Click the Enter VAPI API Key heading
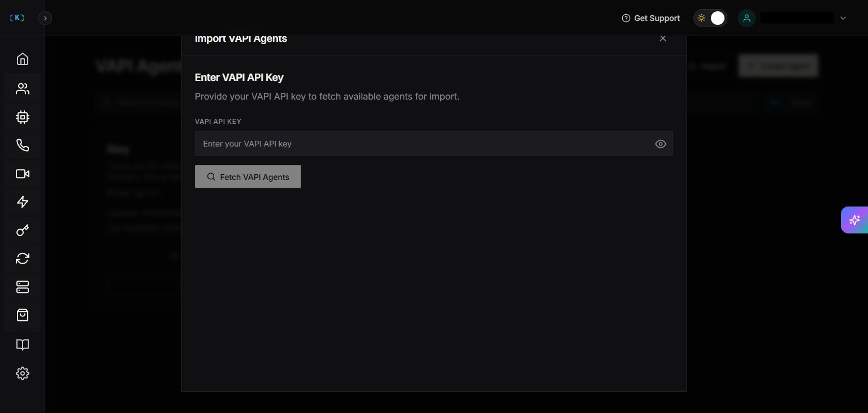Image resolution: width=868 pixels, height=413 pixels. click(239, 78)
